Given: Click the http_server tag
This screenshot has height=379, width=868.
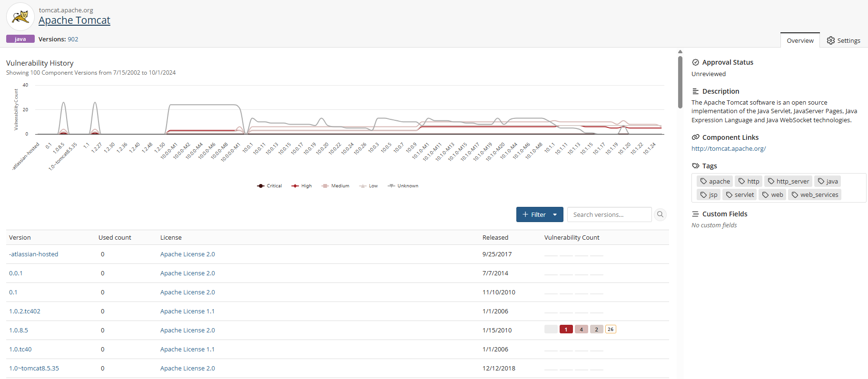Looking at the screenshot, I should (x=788, y=181).
